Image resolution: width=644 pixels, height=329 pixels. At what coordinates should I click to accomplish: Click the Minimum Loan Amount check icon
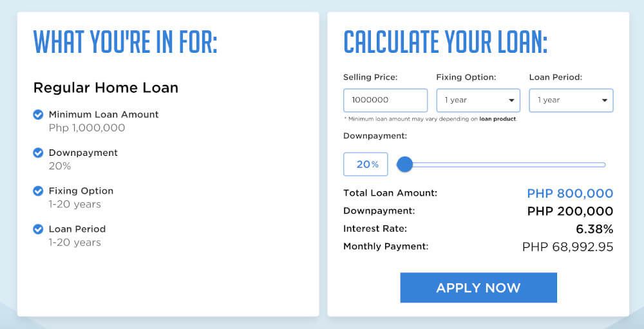38,115
